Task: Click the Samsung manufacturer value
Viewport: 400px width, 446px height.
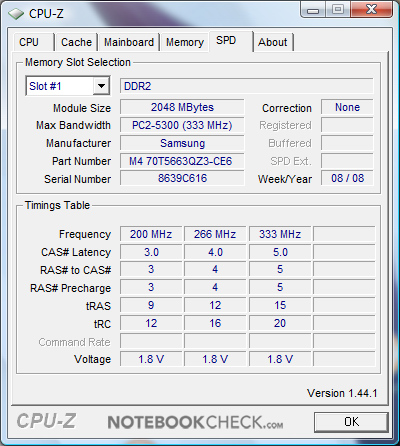Action: coord(182,143)
